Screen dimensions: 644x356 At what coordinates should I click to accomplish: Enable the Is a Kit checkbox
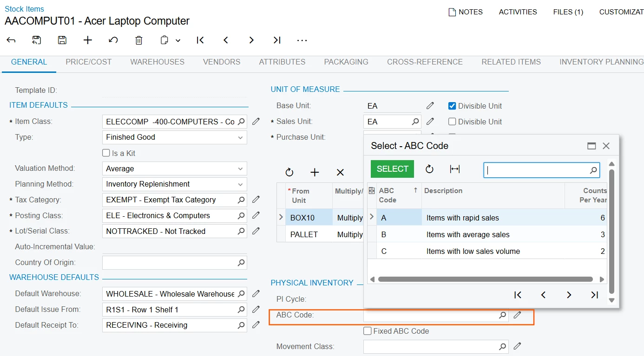click(x=106, y=153)
